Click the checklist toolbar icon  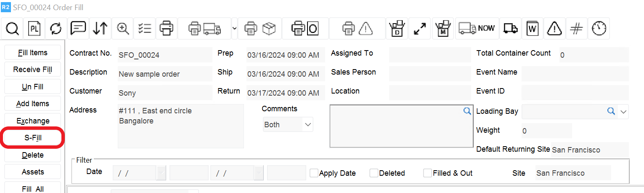[145, 29]
